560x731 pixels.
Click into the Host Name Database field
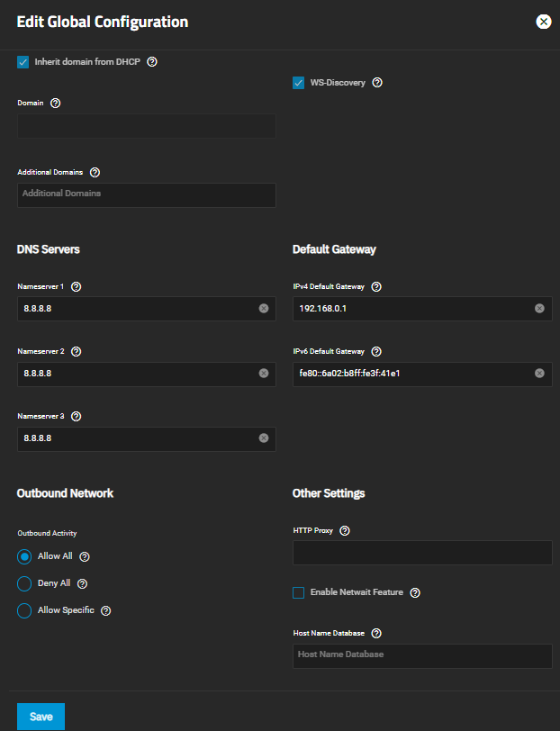tap(422, 656)
